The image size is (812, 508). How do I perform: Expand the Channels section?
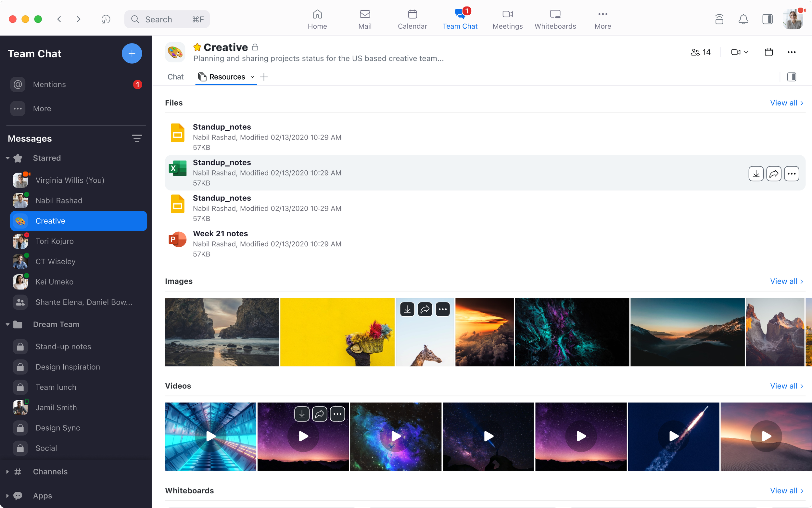[x=7, y=472]
